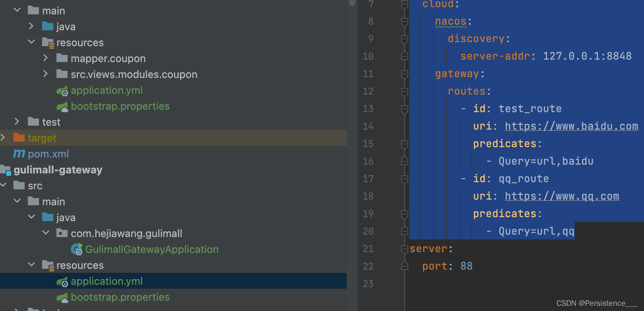Click the GulimallGatewayApplication class icon
Viewport: 644px width, 311px height.
click(77, 249)
